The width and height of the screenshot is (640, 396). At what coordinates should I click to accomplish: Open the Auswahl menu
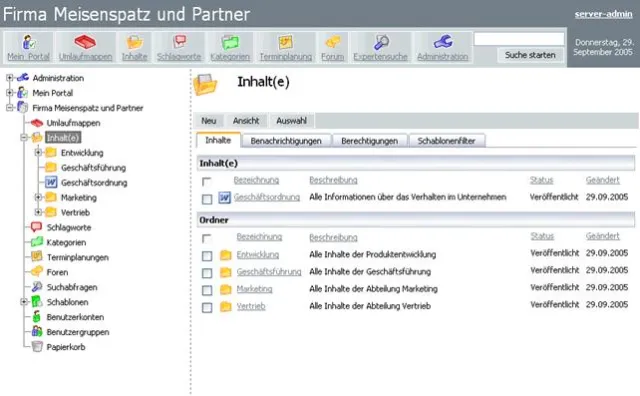click(291, 121)
